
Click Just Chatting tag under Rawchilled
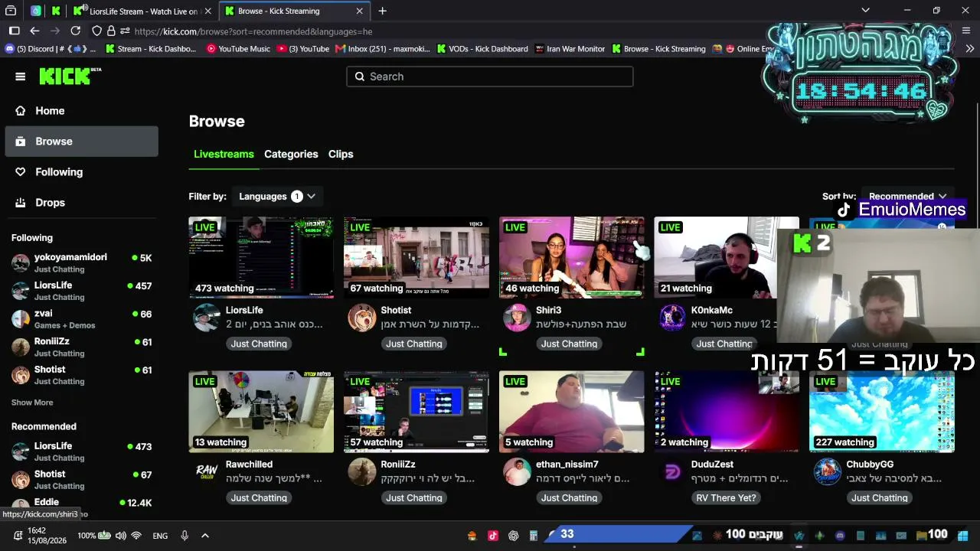(x=259, y=498)
